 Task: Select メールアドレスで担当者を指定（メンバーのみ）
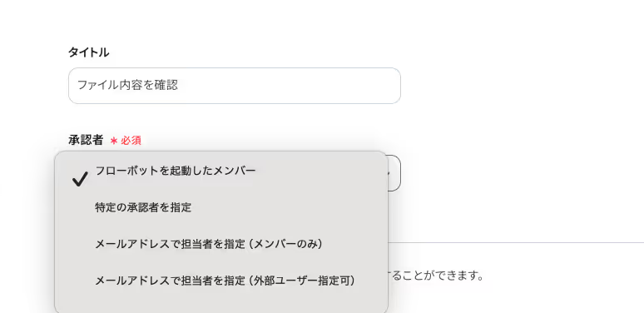pos(209,244)
